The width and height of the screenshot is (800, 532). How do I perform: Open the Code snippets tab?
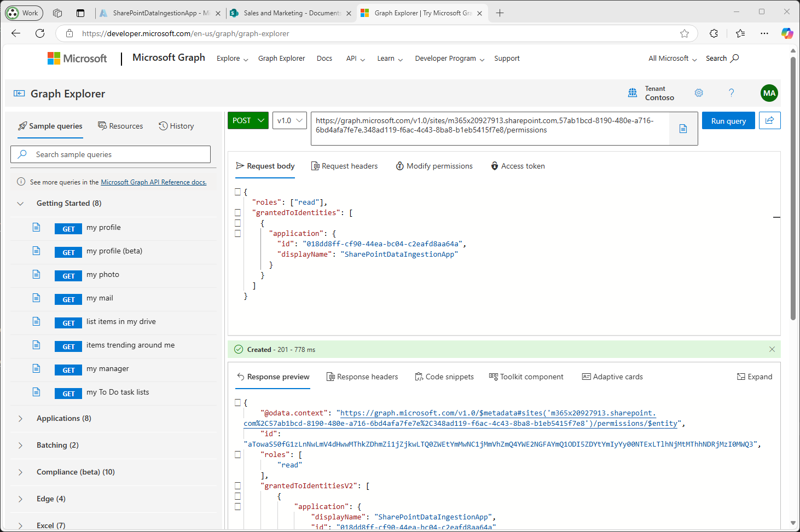(x=444, y=377)
